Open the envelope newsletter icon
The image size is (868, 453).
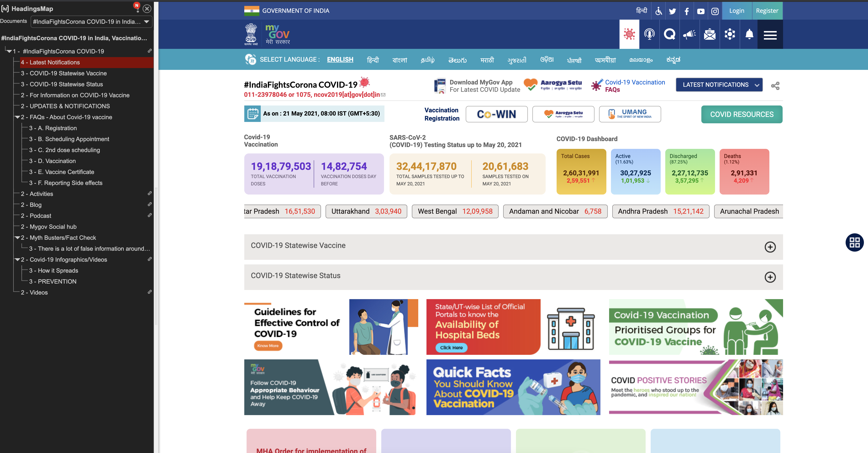pos(710,34)
